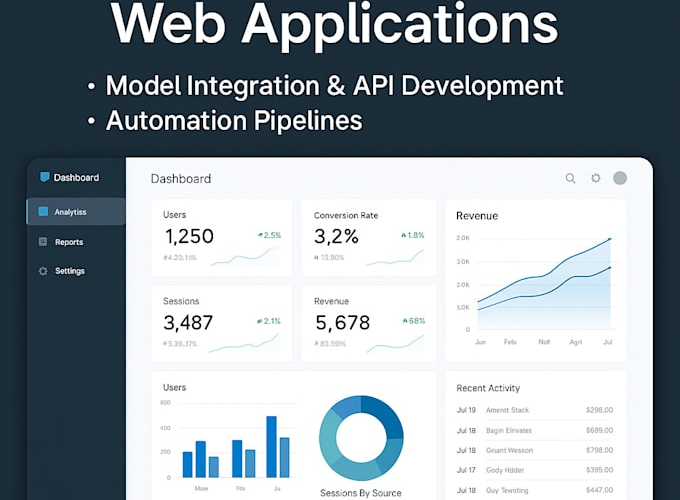Open the Reports menu item
680x500 pixels.
click(69, 242)
